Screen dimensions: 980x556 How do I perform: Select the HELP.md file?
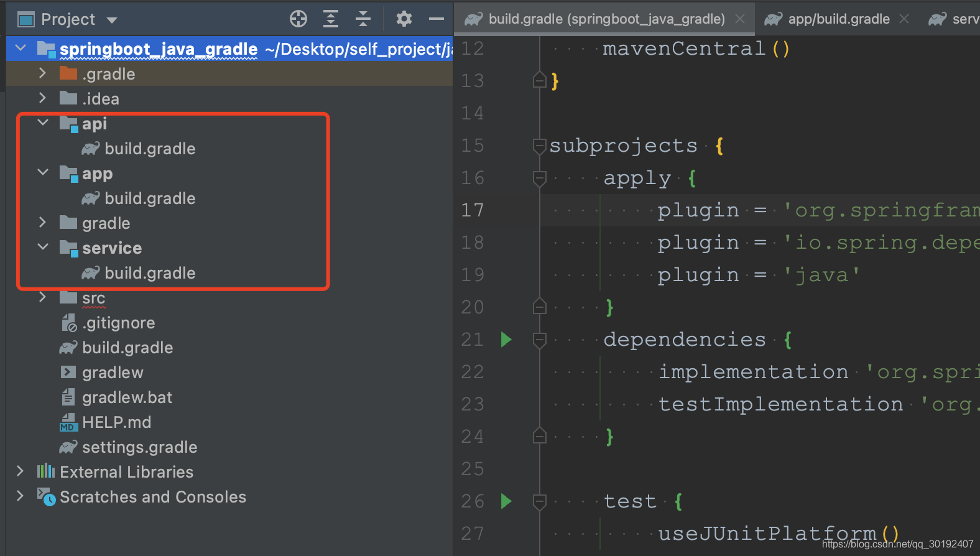point(116,422)
